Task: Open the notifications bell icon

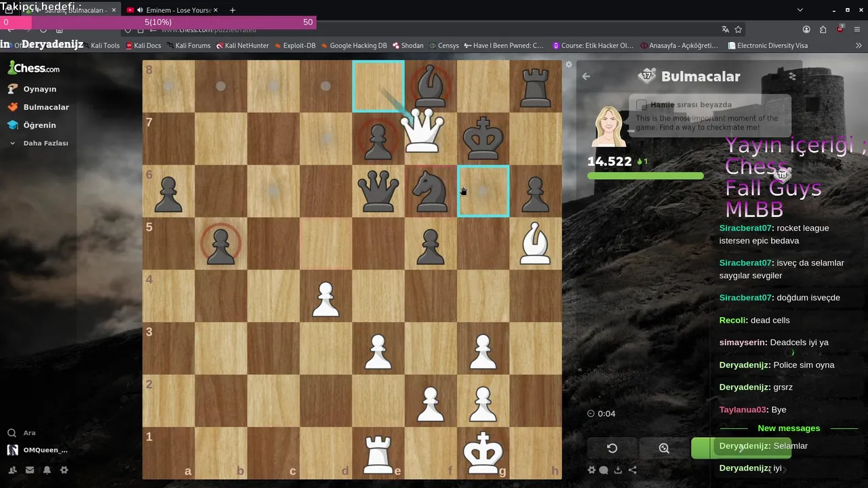Action: click(47, 470)
